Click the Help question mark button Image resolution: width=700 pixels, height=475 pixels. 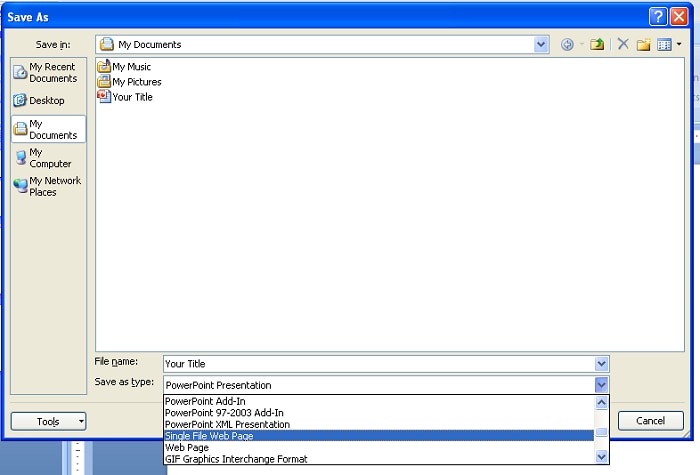tap(658, 17)
